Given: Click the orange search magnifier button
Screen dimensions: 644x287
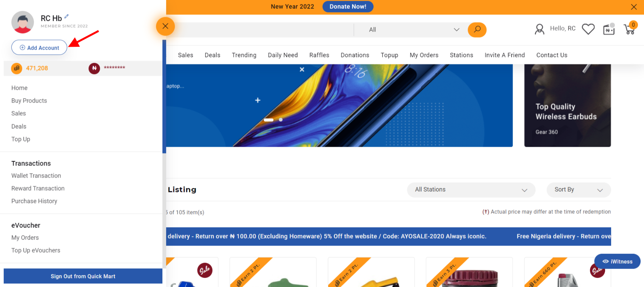Looking at the screenshot, I should click(477, 29).
